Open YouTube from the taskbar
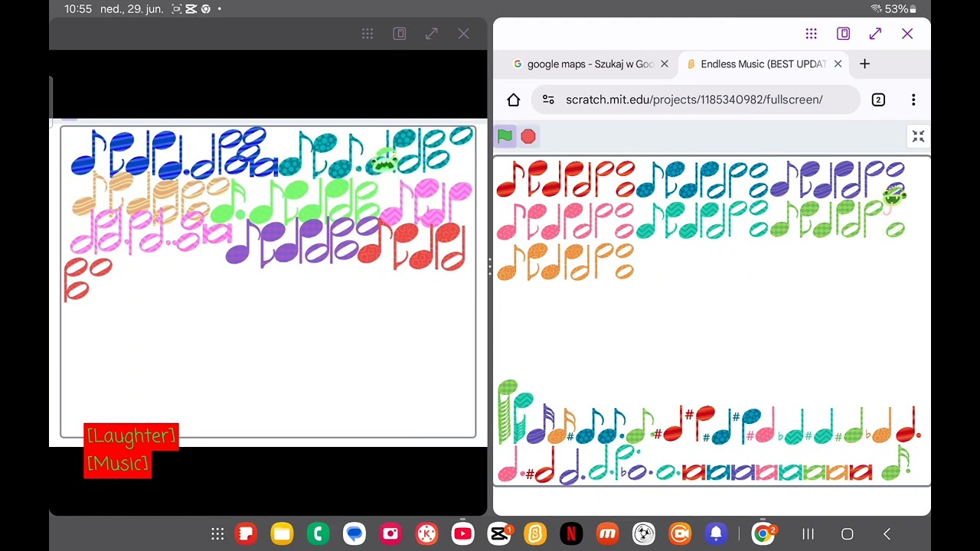 click(463, 534)
